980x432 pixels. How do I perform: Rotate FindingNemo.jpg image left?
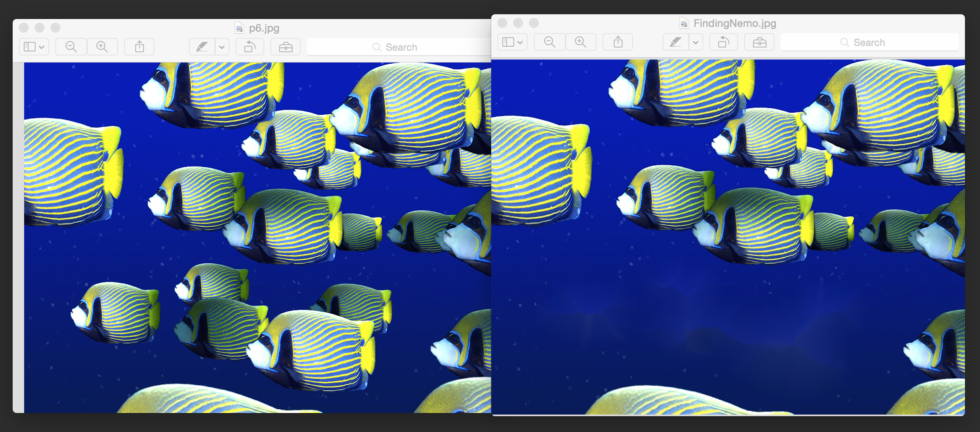coord(723,42)
